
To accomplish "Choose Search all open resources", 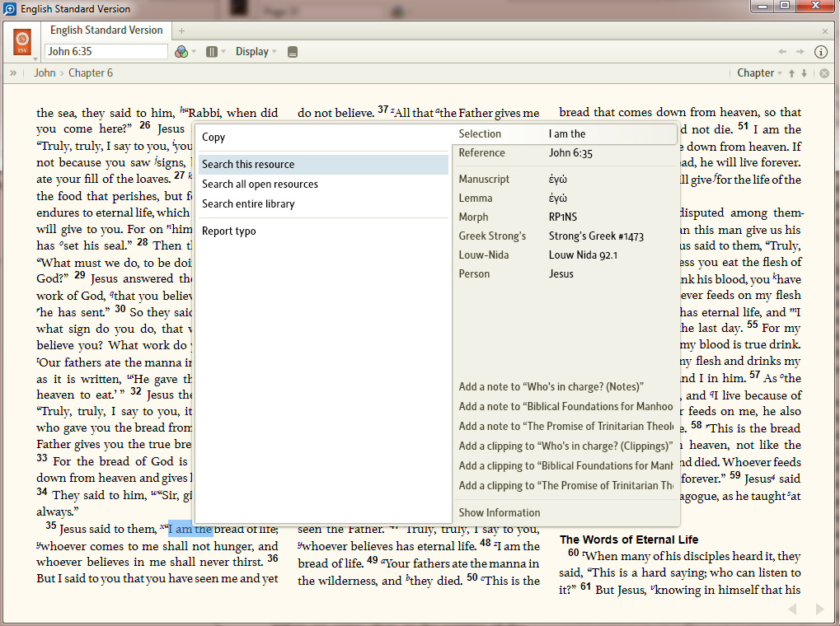I will click(x=323, y=185).
